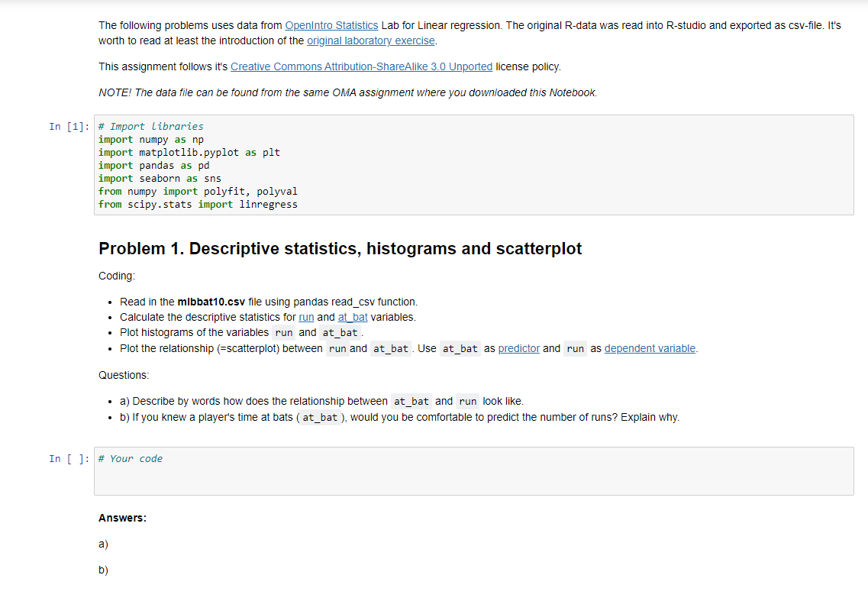Viewport: 868px width, 601px height.
Task: Select the import libraries code cell
Action: (474, 165)
